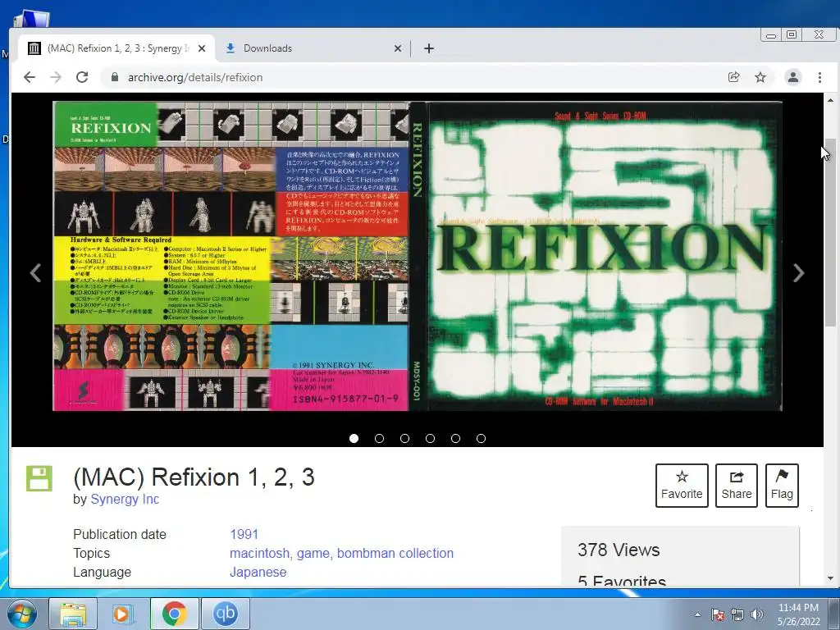Click the page scrollbar thumb
Screen dimensions: 840x630
click(x=830, y=232)
